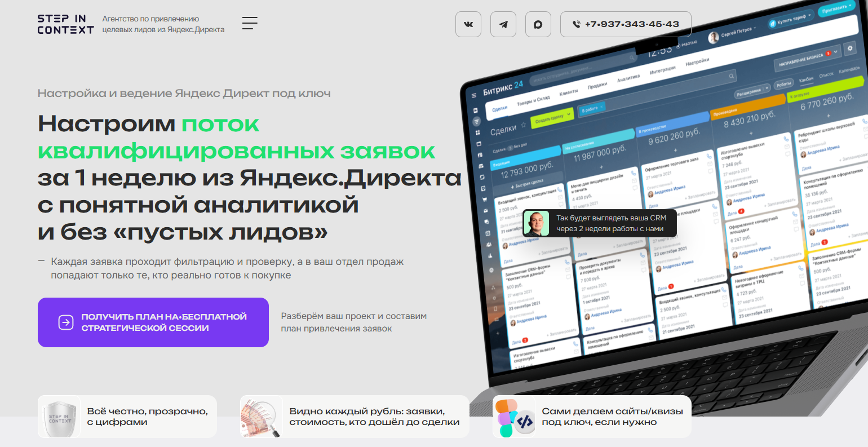
Task: Click the card text Всё честно, прозрачно, с цифрами
Action: click(x=148, y=417)
